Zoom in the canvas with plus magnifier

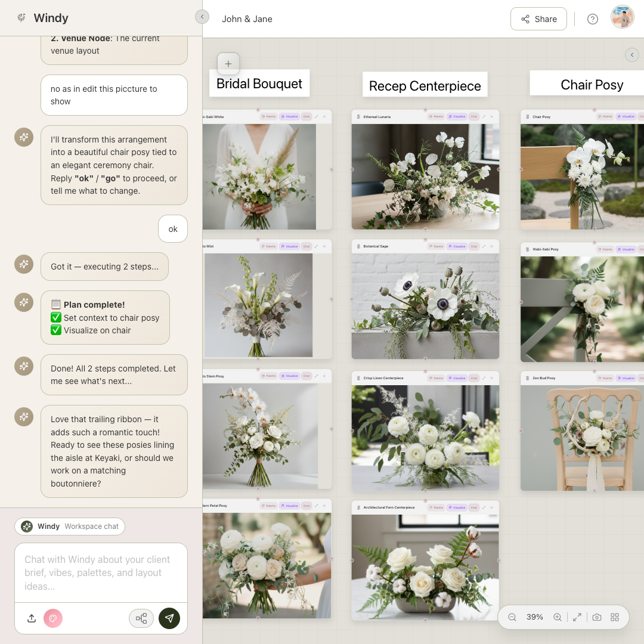click(x=558, y=617)
